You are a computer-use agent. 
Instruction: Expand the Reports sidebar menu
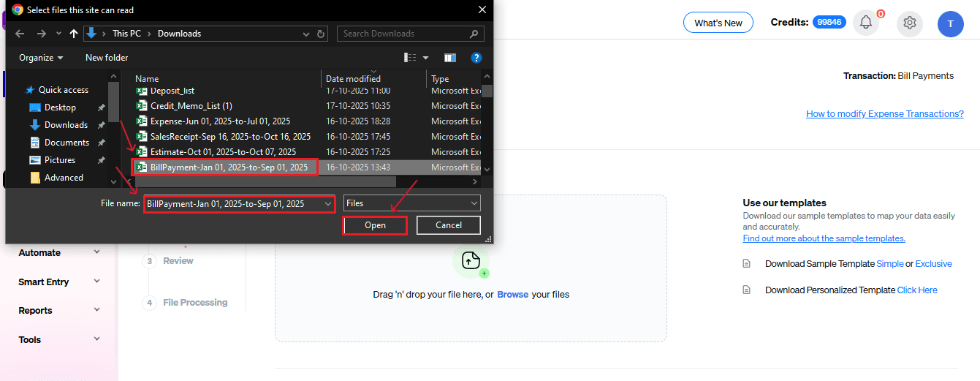pyautogui.click(x=60, y=311)
